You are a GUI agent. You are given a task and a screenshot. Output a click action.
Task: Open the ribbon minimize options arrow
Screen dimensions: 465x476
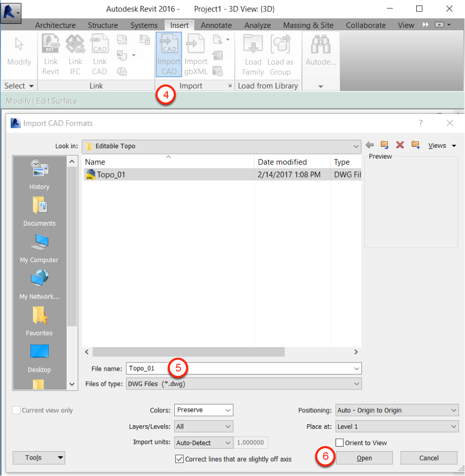(x=449, y=24)
